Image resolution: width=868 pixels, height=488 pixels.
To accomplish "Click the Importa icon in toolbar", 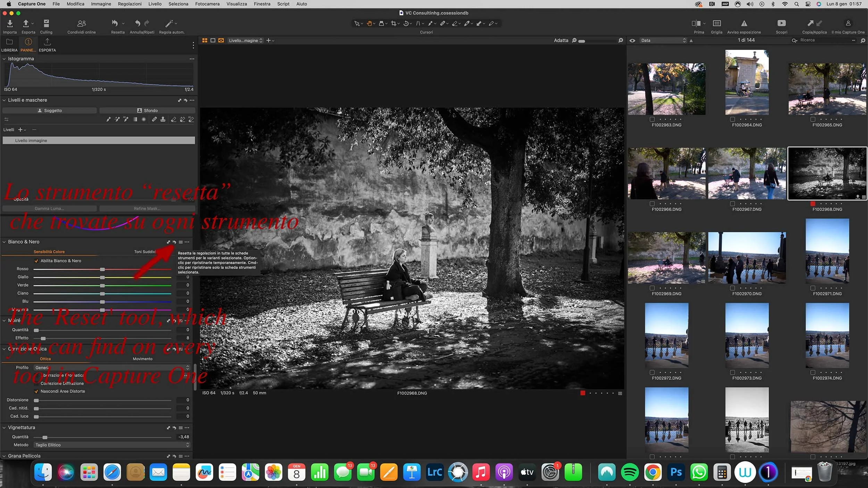I will pos(10,24).
